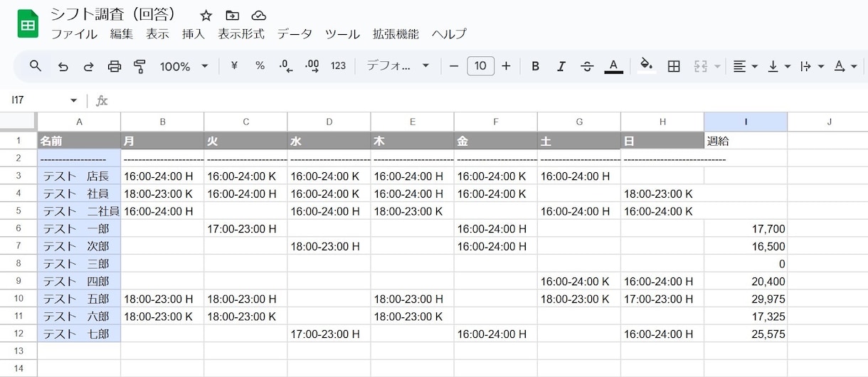Image resolution: width=868 pixels, height=377 pixels.
Task: Decrease font size with minus button
Action: click(454, 66)
